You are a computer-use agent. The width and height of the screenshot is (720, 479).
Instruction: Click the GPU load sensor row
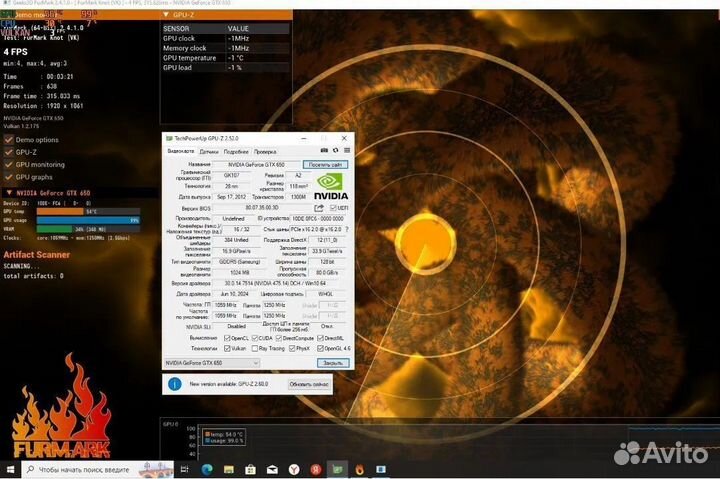pos(225,68)
